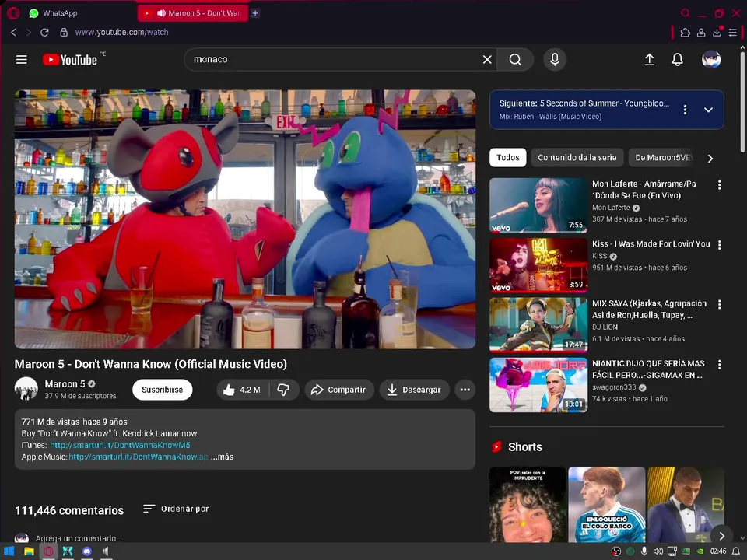Select Contenido de la serie chip
The height and width of the screenshot is (560, 747).
pyautogui.click(x=577, y=157)
